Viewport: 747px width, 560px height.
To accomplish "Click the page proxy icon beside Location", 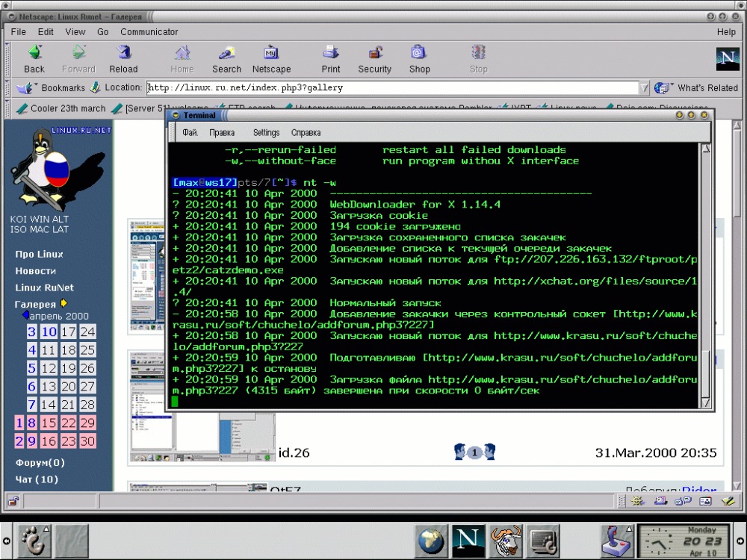I will tap(96, 87).
